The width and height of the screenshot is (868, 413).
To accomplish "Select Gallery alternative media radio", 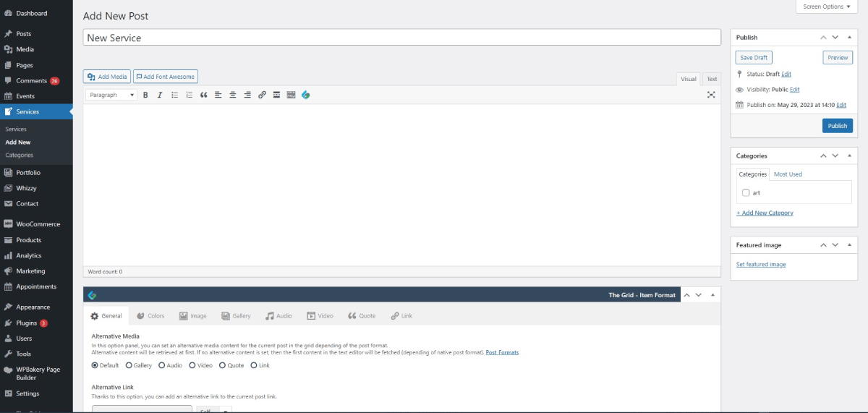I will tap(129, 365).
